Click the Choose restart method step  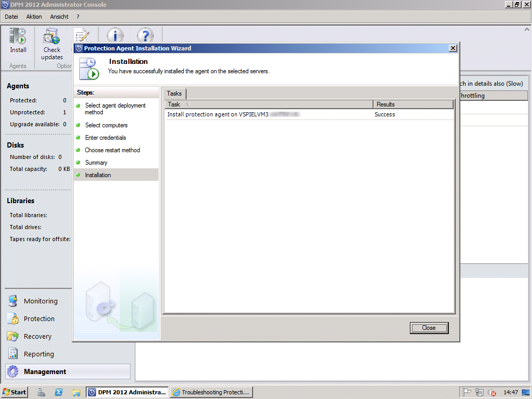(112, 150)
